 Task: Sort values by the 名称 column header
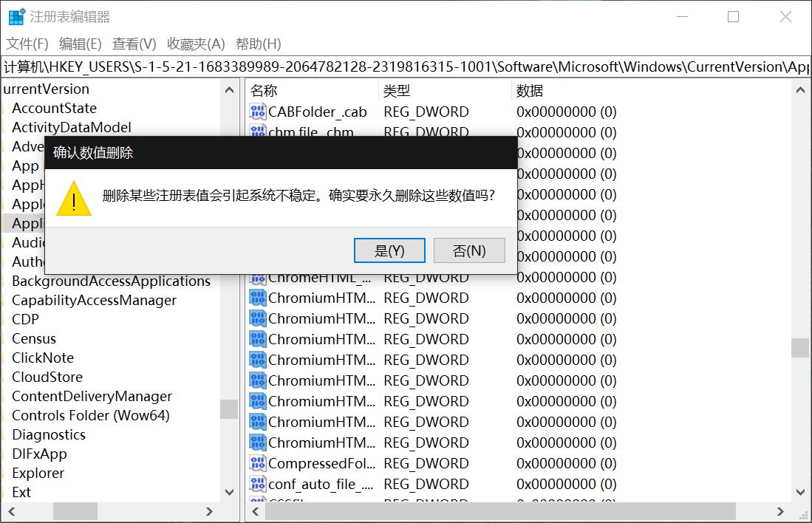pyautogui.click(x=264, y=91)
